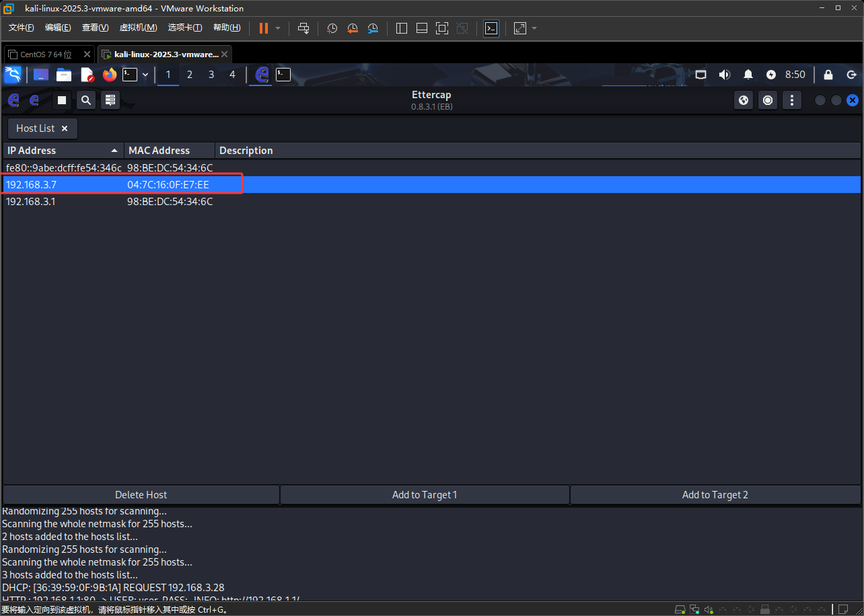Show desktop using the Kali panel icon
The image size is (864, 616).
(41, 75)
